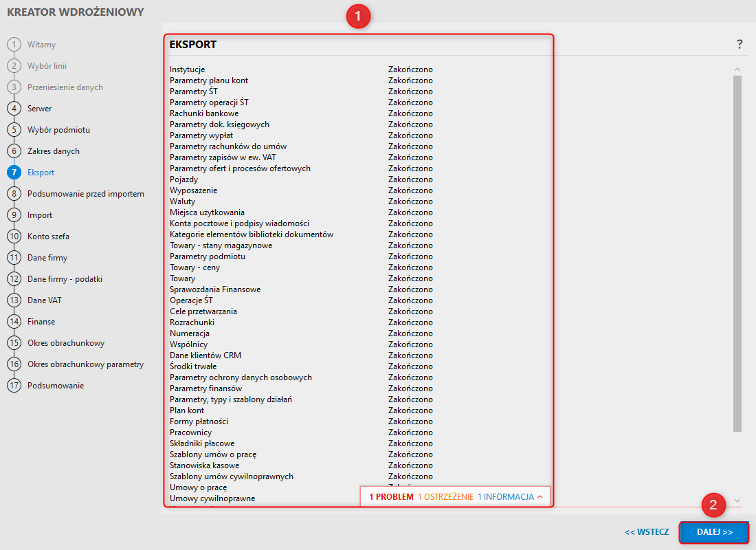Click step 2 circle for Wybór linii
Screen dimensions: 756x550
click(14, 65)
